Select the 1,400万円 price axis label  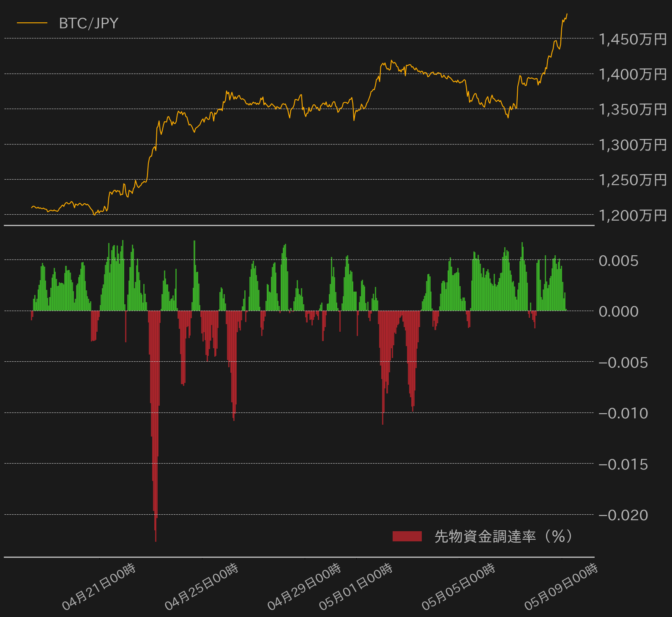633,74
